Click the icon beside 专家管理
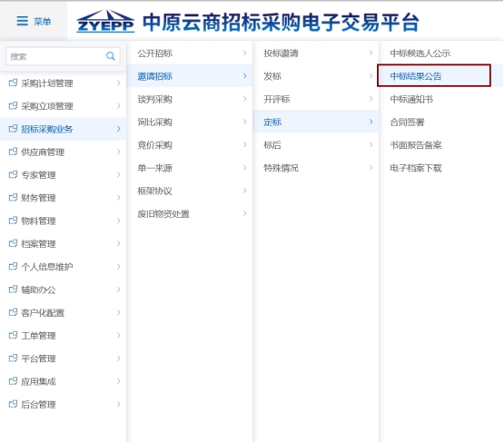Viewport: 504px width, 442px height. point(13,174)
